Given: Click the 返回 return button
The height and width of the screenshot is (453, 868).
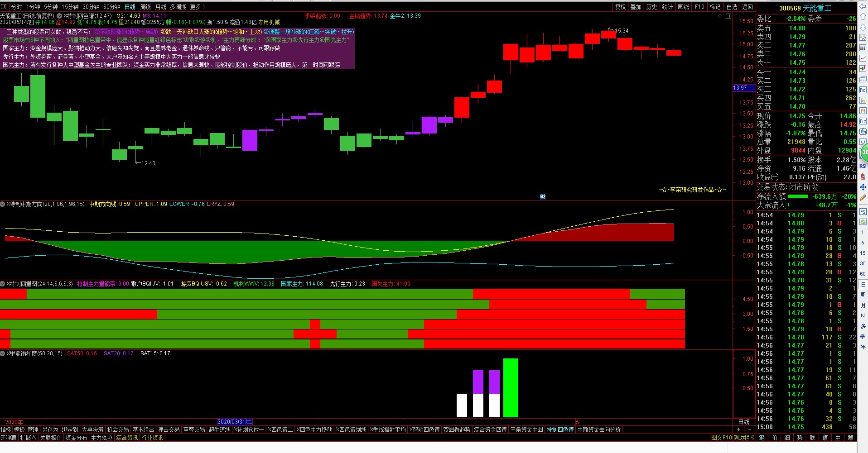Looking at the screenshot, I should point(747,7).
